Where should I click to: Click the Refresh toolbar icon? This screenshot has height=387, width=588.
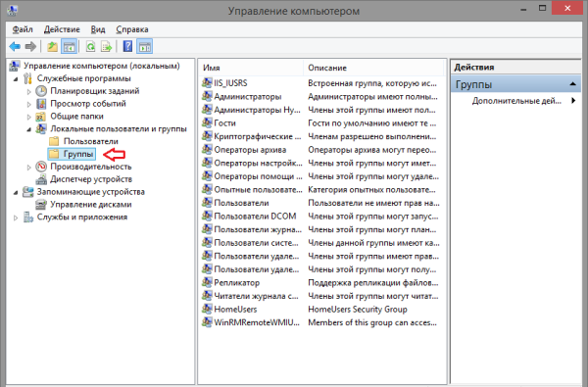coord(90,46)
